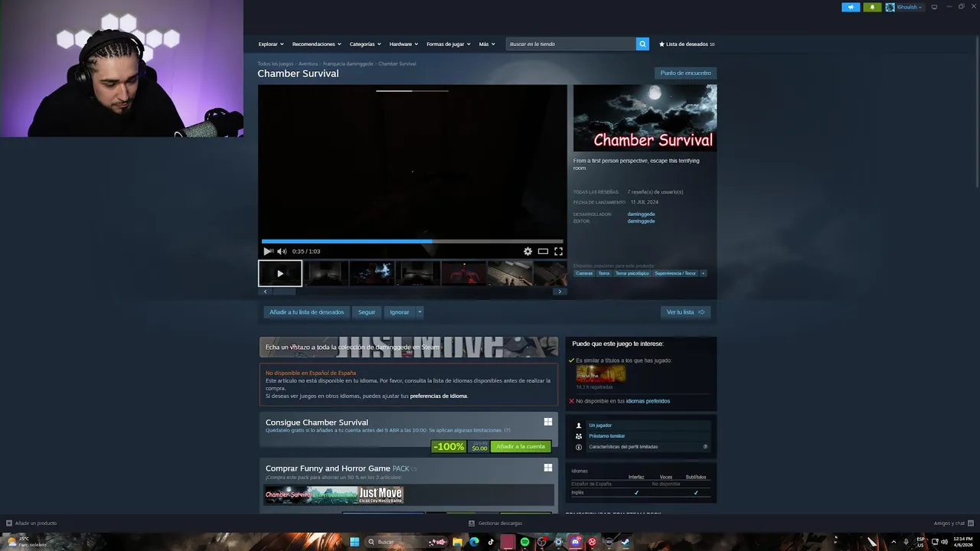Seek on the trailer progress bar
980x551 pixels.
(412, 241)
